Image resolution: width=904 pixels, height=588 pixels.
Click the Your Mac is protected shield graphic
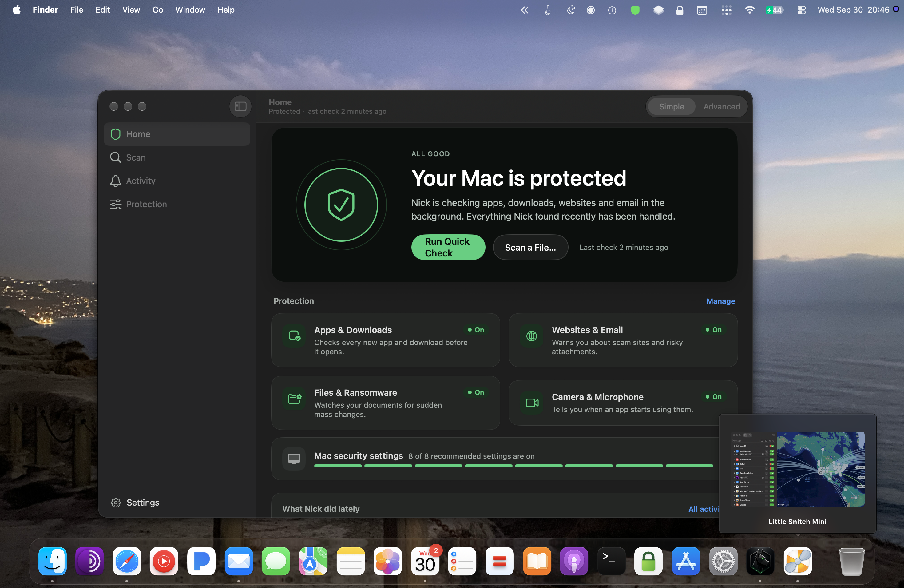[x=341, y=205]
